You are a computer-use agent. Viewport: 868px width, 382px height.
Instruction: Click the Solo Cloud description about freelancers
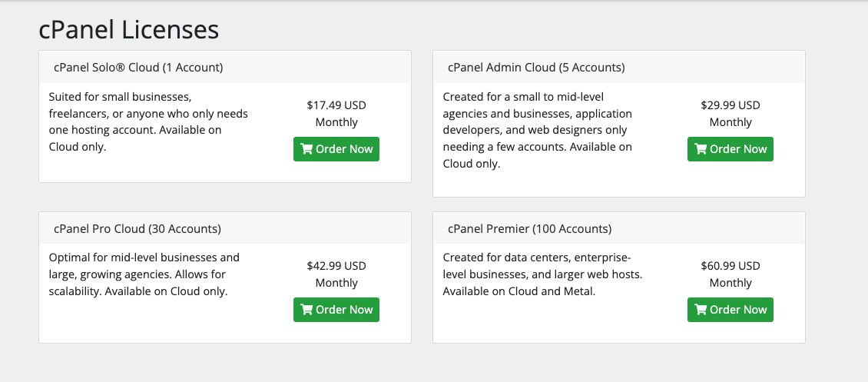pyautogui.click(x=148, y=122)
